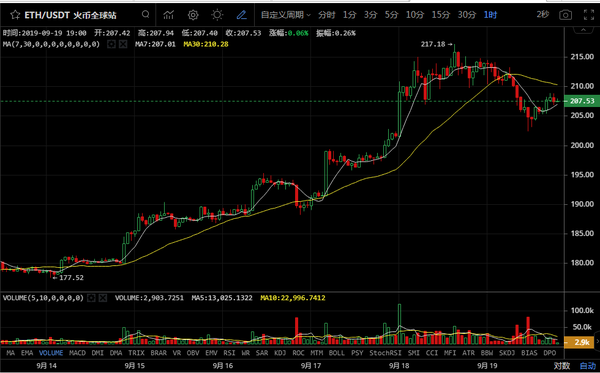
Task: Open VOLUME indicator settings icon
Action: 91,298
